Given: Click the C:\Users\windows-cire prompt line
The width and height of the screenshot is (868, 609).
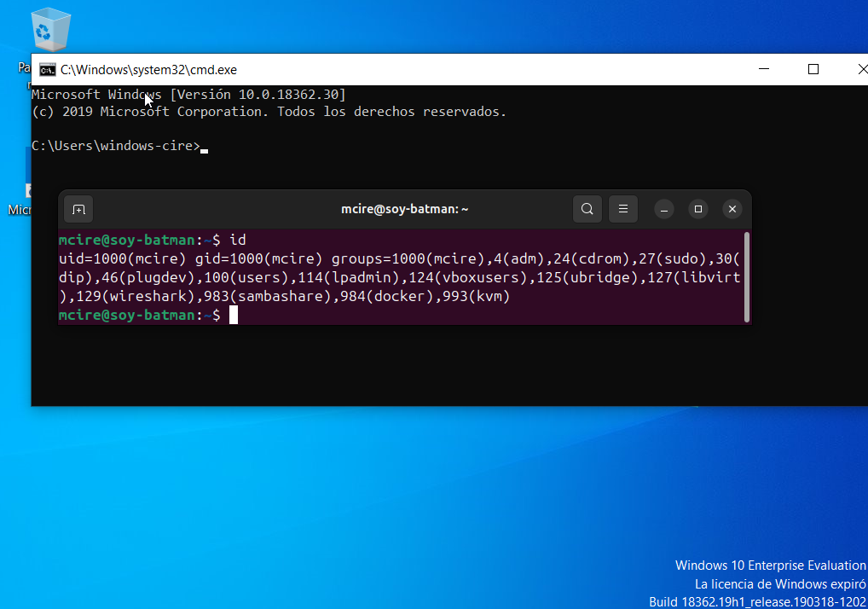Looking at the screenshot, I should click(x=115, y=146).
